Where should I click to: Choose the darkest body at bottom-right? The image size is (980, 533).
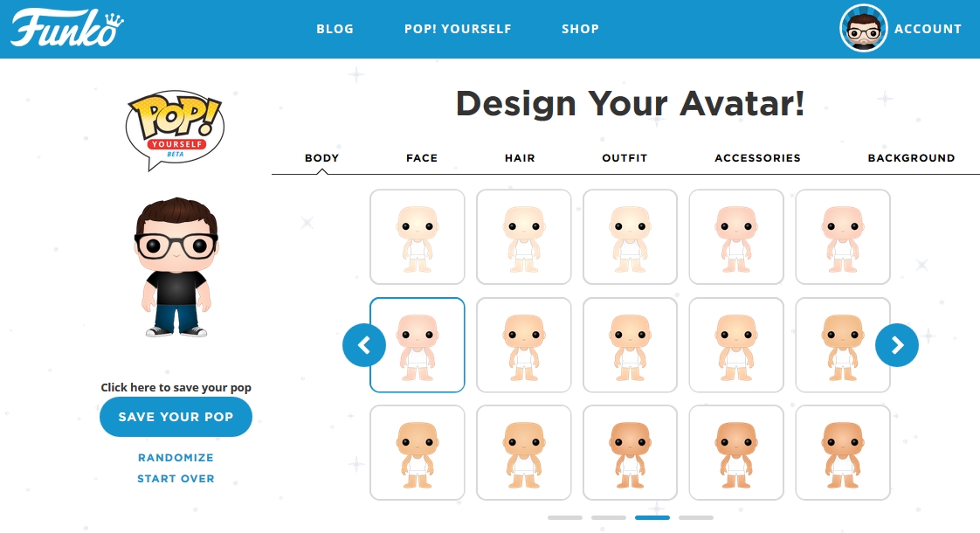[843, 453]
